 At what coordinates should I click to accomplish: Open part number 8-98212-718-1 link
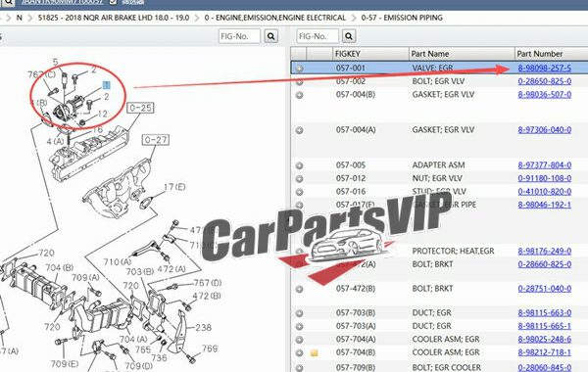545,352
